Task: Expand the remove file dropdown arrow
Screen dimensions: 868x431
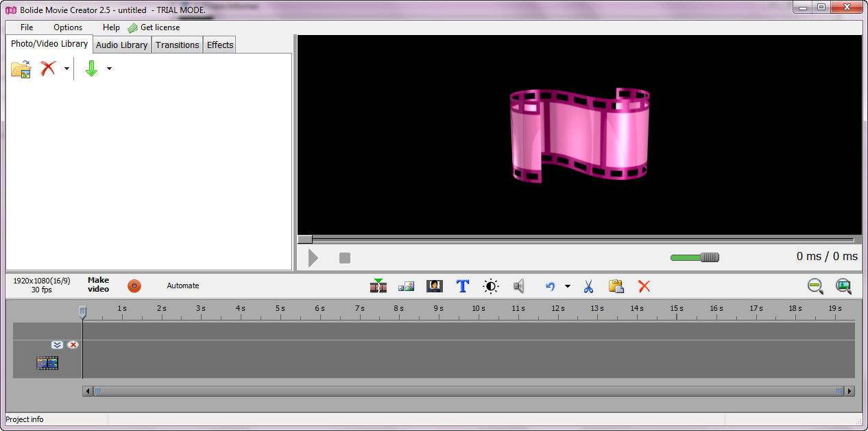Action: point(67,69)
